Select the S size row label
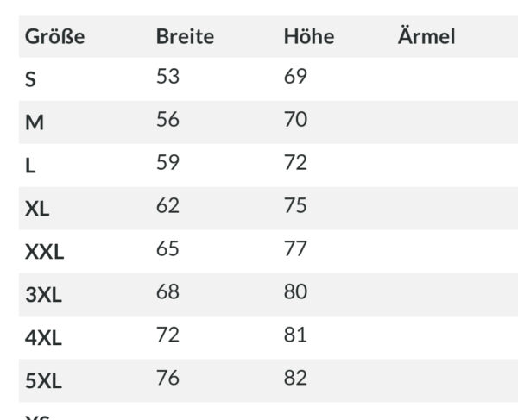 (x=30, y=79)
